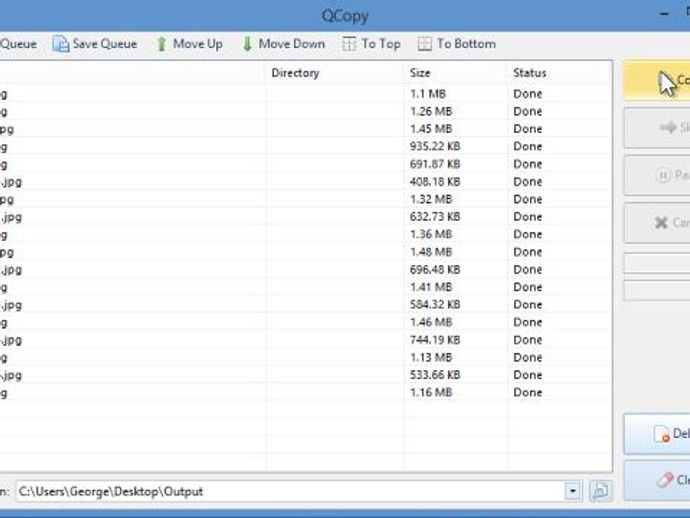690x518 pixels.
Task: Click the Done status of the 1.16 MB row
Action: point(527,393)
